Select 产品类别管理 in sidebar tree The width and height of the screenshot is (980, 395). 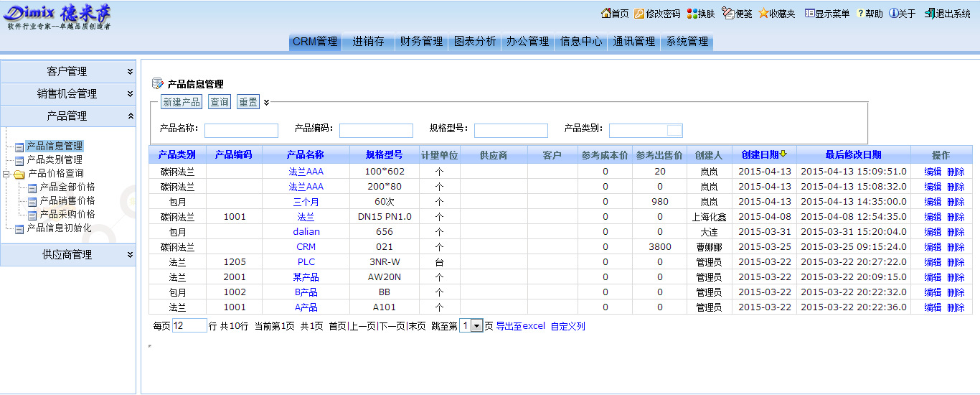pyautogui.click(x=55, y=159)
